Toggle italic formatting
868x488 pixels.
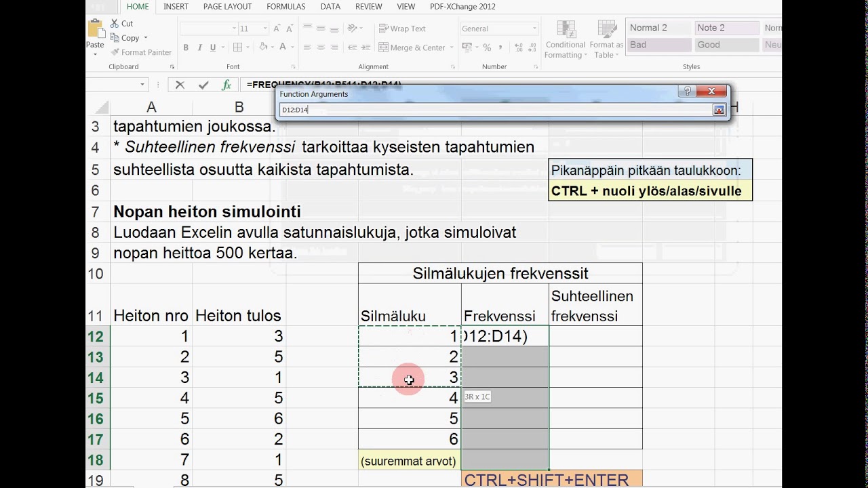[x=199, y=47]
